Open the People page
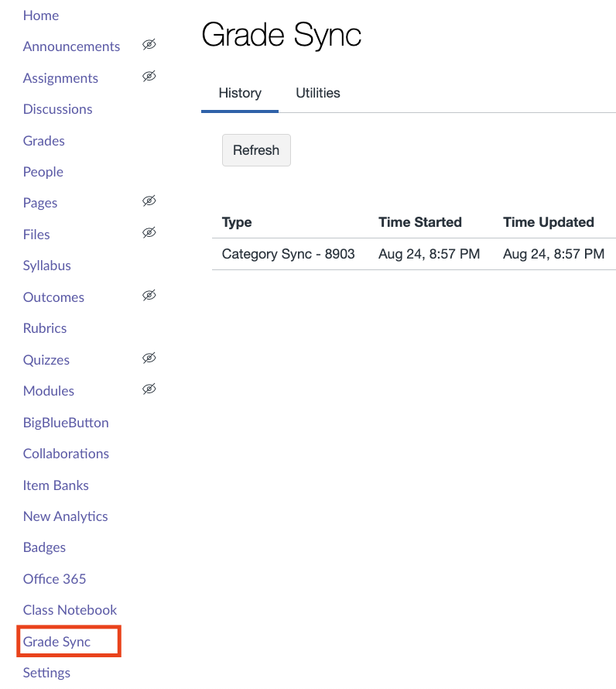Viewport: 616px width, 689px height. 43,172
